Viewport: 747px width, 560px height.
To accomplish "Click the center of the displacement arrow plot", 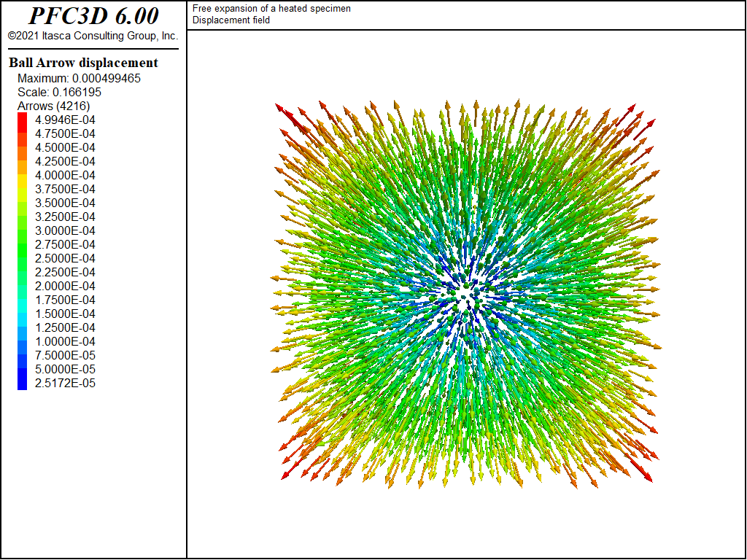I will coord(466,294).
